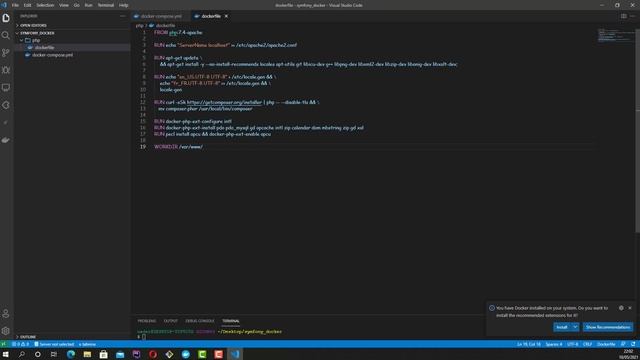This screenshot has height=360, width=640.
Task: Open the Opera browser on taskbar
Action: (x=153, y=354)
